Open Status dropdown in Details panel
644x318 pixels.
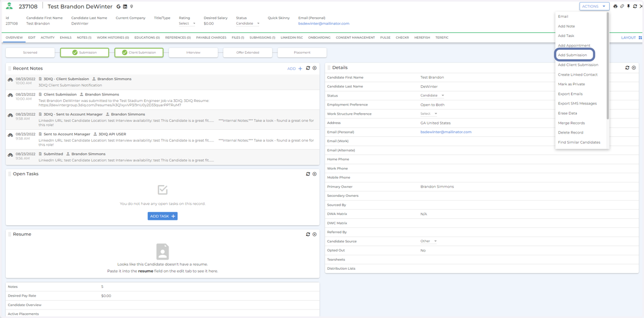(433, 95)
